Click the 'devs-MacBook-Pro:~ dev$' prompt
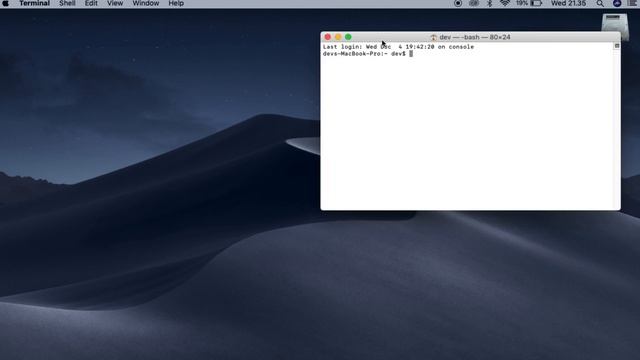640x360 pixels. pyautogui.click(x=364, y=54)
